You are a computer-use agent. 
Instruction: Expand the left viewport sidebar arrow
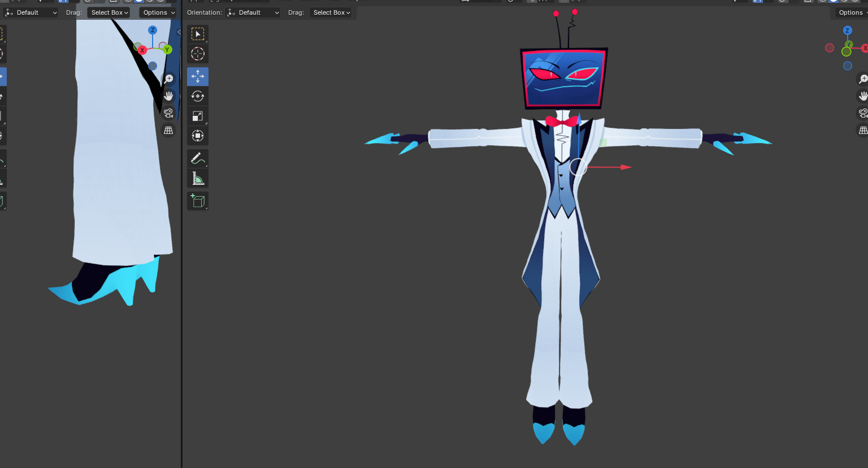click(179, 32)
